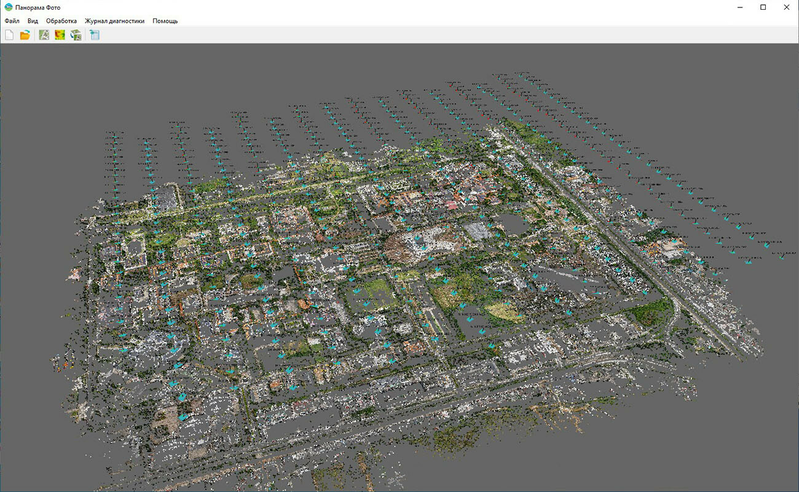Open the Файл menu
Screen dimensions: 799x492
coord(12,21)
